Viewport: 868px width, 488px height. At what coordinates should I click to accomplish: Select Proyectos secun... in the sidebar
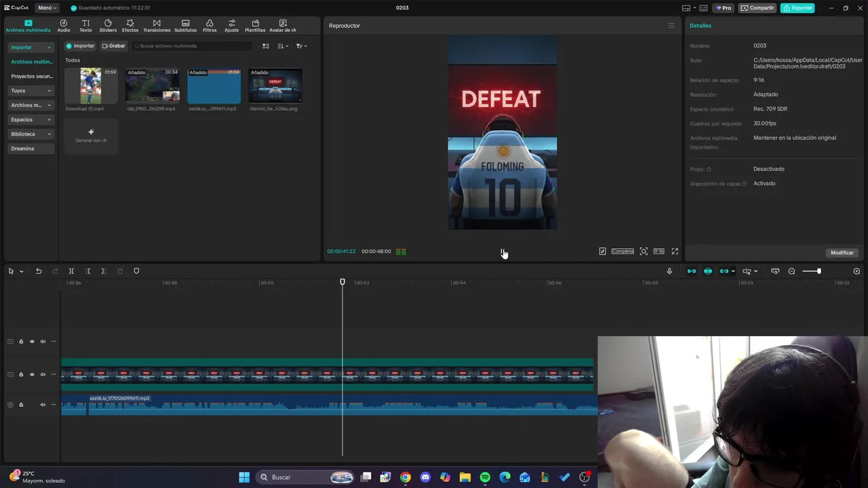click(31, 77)
